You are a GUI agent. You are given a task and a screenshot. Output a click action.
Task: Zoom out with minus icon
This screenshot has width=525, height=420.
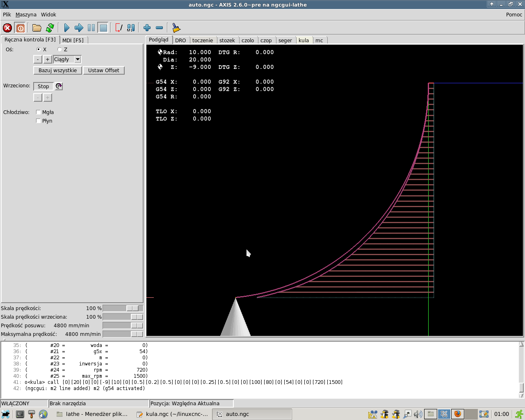[159, 28]
